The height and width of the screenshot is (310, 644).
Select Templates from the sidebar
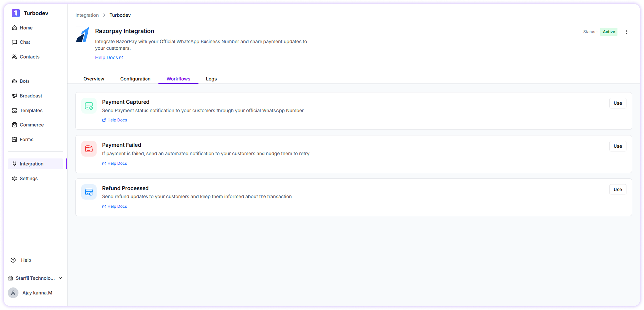click(14, 110)
